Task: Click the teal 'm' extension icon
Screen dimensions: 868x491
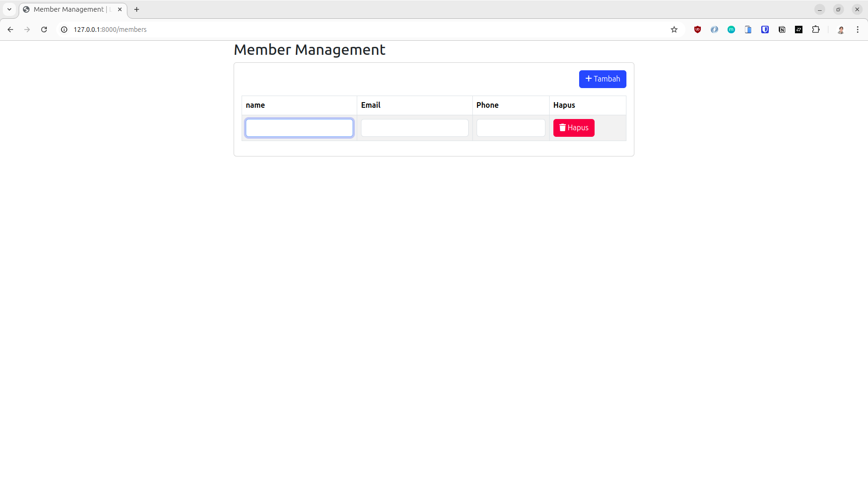Action: (x=731, y=29)
